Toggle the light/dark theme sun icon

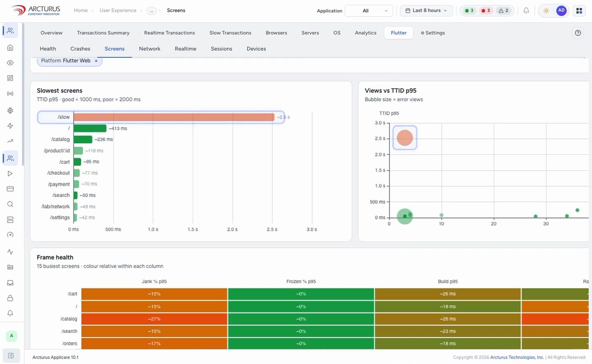[546, 11]
